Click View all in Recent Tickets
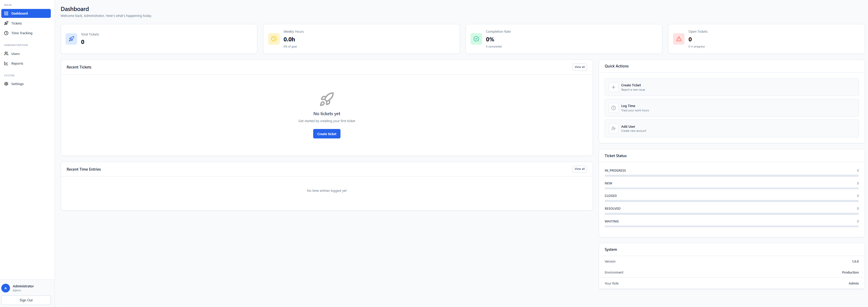 point(579,67)
